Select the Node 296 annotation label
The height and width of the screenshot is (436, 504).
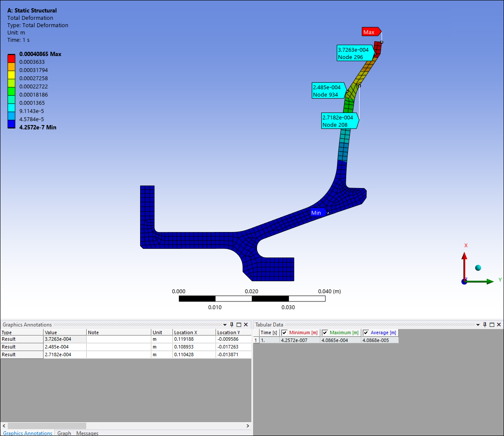point(354,53)
